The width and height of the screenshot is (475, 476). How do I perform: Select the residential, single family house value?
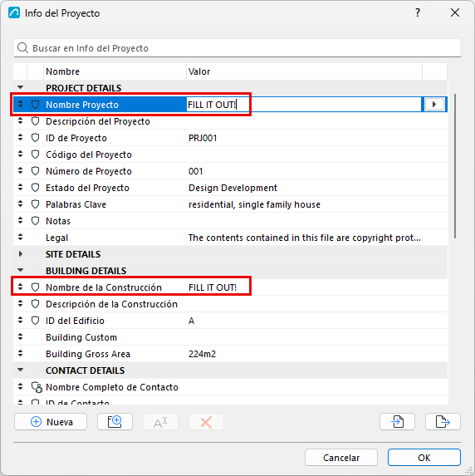pos(254,204)
